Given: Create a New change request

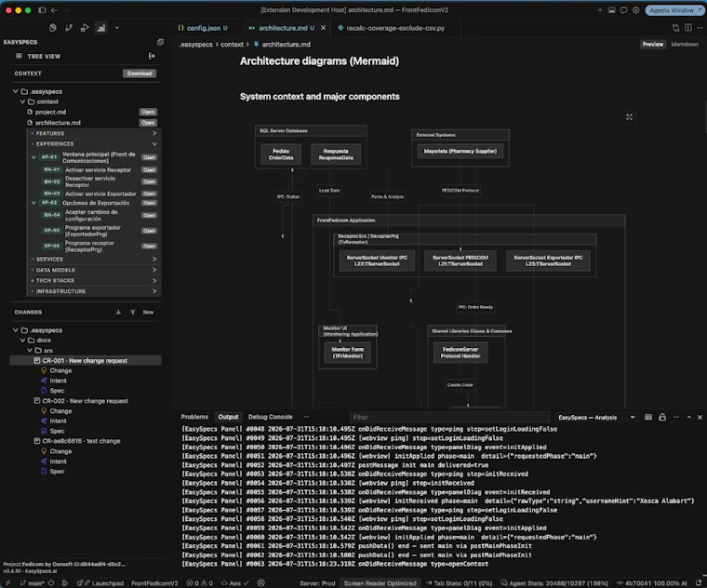Looking at the screenshot, I should point(148,312).
